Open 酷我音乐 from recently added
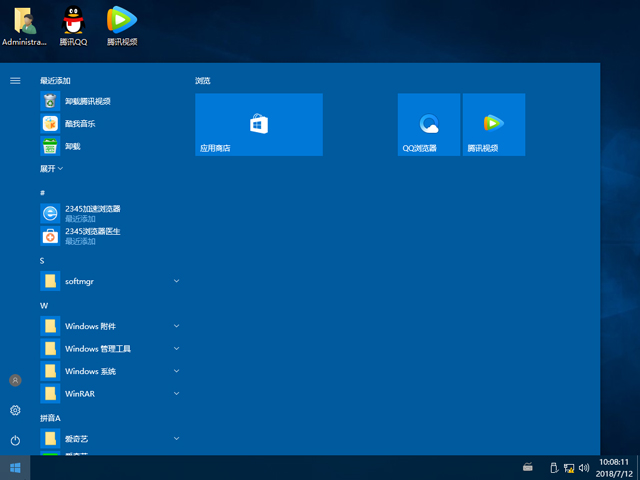This screenshot has width=640, height=480. click(x=80, y=124)
